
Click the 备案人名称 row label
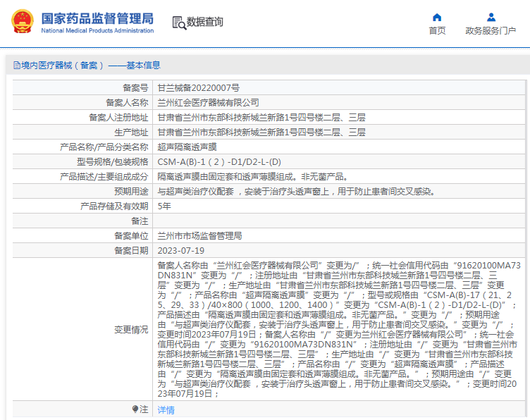[x=127, y=103]
